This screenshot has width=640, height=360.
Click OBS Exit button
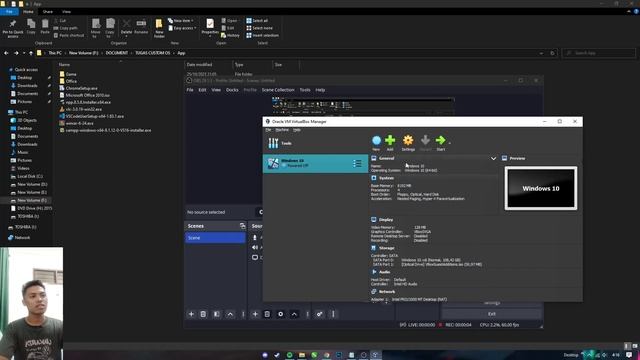tap(491, 314)
